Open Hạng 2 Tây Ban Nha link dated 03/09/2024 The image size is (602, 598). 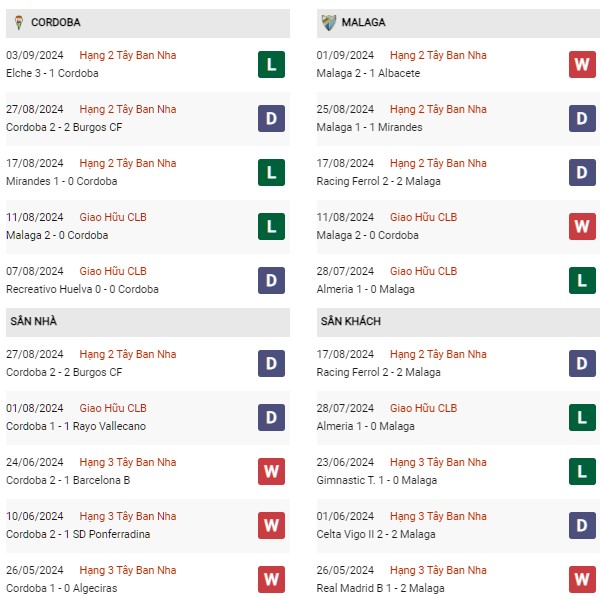(128, 55)
